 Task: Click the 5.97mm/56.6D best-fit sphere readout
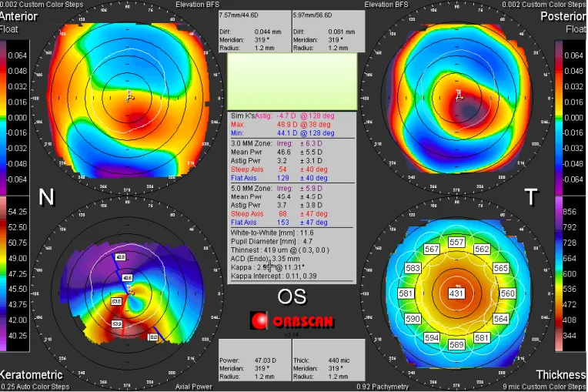[312, 15]
